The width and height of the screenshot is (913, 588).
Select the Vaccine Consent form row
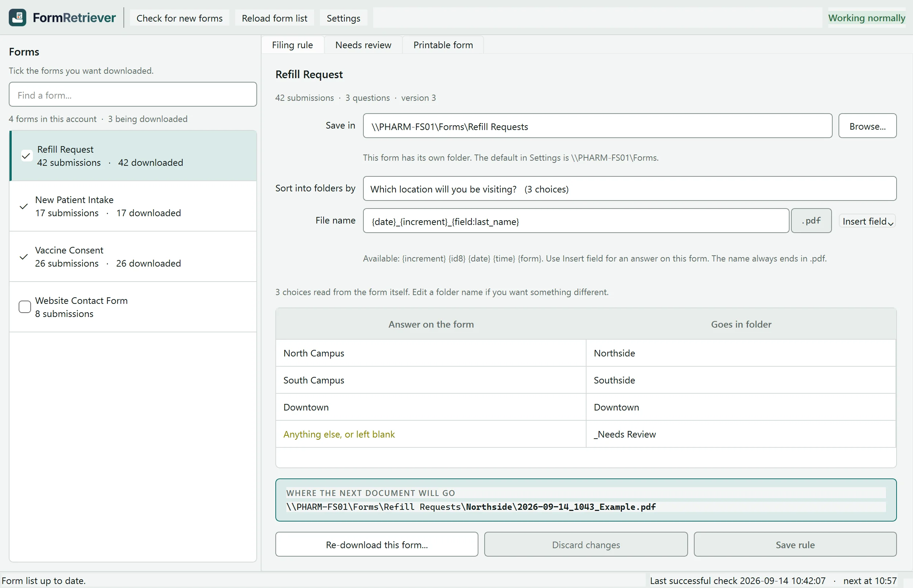click(x=133, y=257)
